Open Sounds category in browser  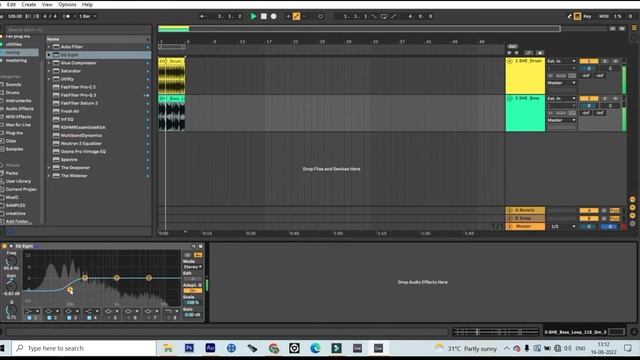point(13,84)
